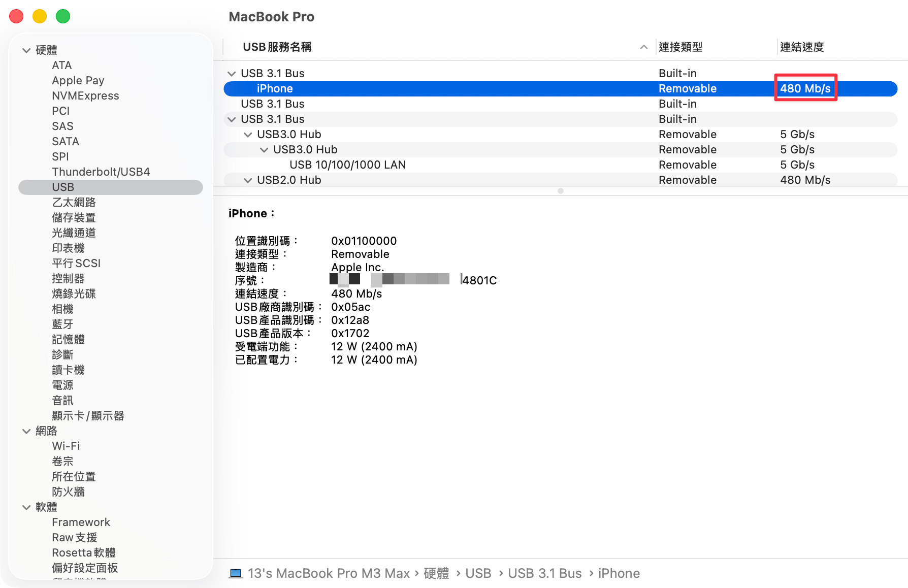Select SATA in the sidebar
908x588 pixels.
coord(66,142)
